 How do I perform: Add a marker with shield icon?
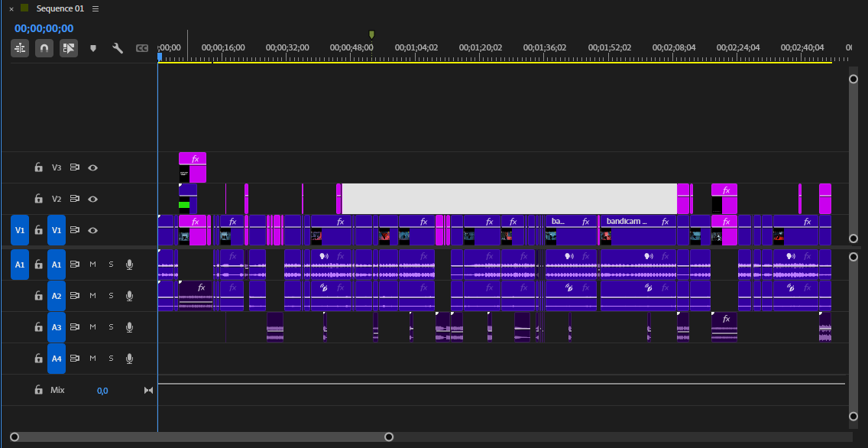pos(93,48)
